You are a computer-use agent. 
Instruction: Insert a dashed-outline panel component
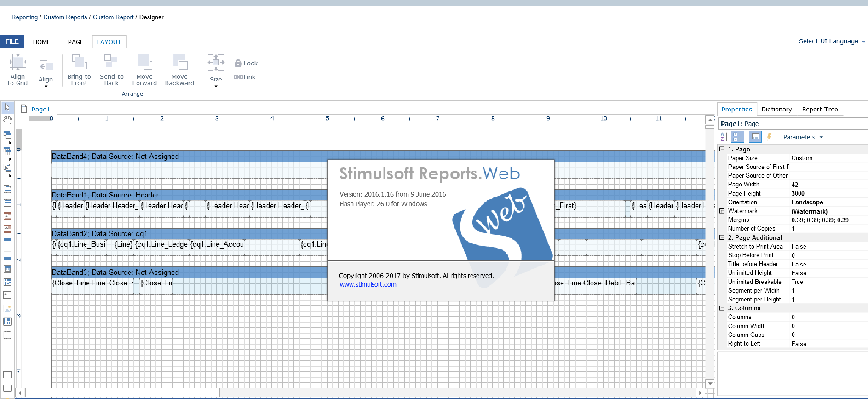point(7,335)
